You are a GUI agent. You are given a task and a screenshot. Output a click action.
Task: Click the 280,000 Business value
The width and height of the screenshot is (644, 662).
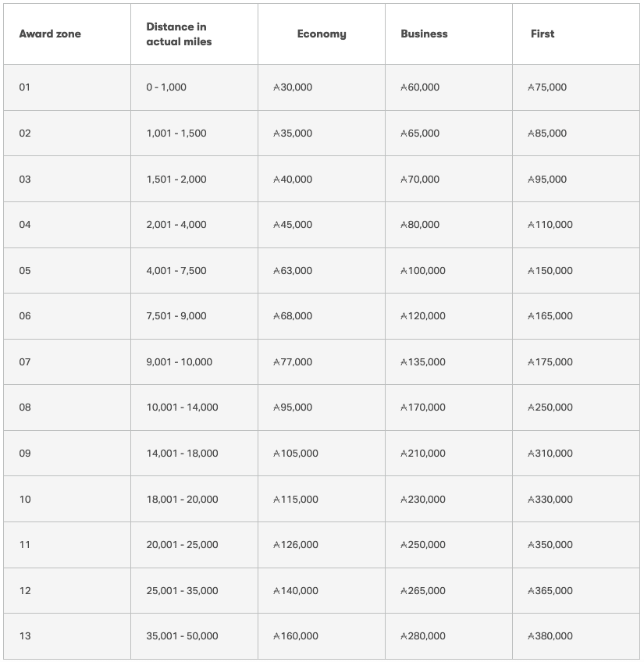(423, 636)
